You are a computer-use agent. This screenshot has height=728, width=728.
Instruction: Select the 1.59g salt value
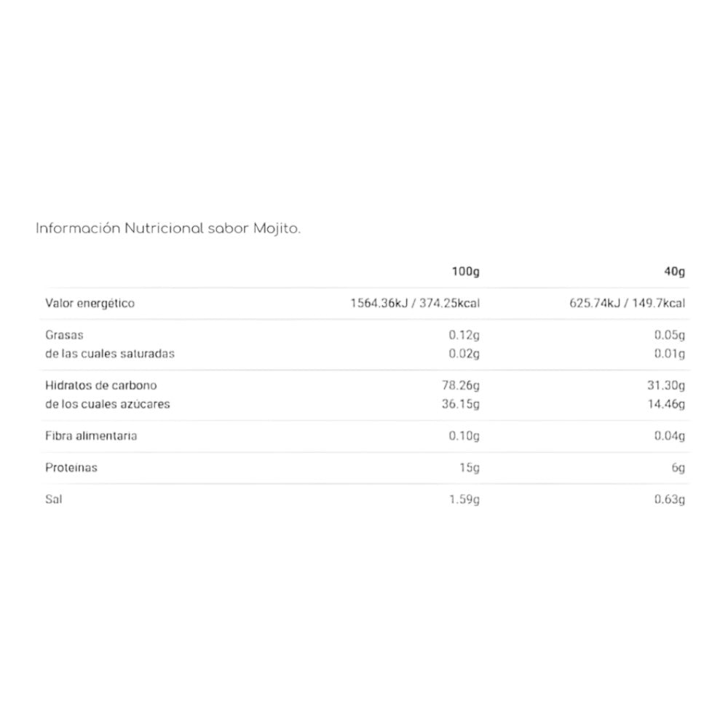tap(465, 499)
